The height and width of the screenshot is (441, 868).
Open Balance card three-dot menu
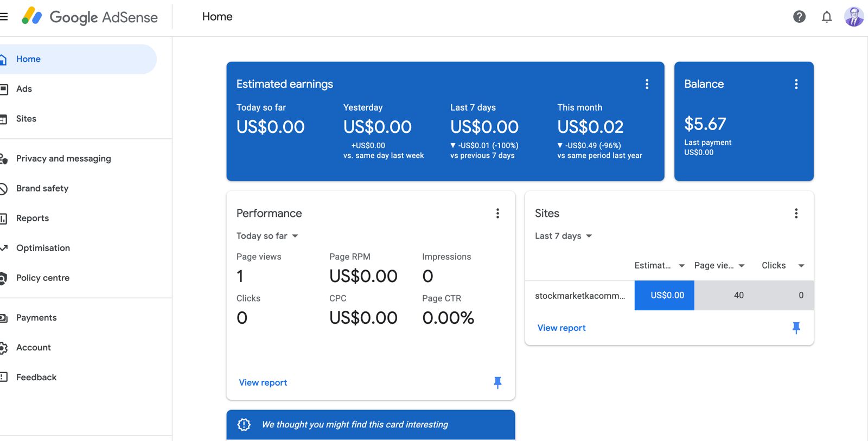coord(796,84)
